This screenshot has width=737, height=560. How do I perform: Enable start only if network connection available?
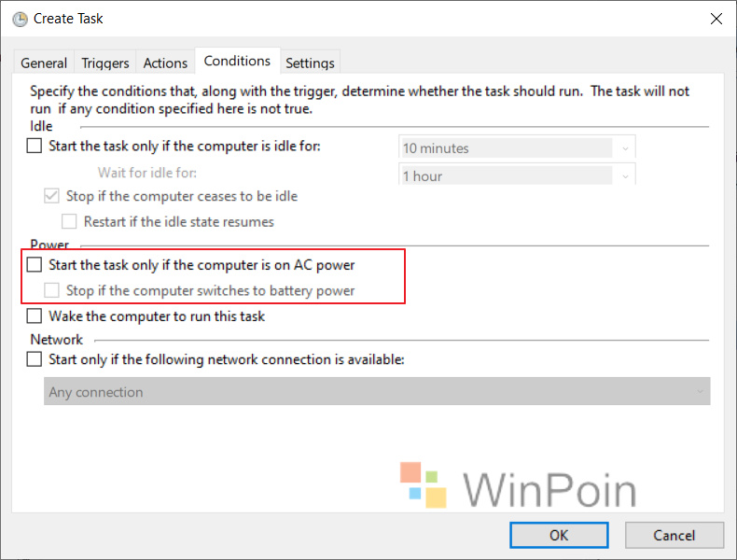35,359
